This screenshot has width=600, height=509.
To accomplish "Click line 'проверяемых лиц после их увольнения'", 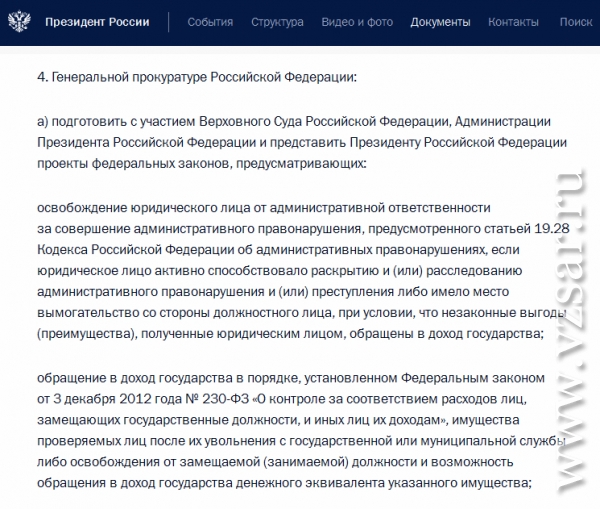I will pyautogui.click(x=301, y=441).
